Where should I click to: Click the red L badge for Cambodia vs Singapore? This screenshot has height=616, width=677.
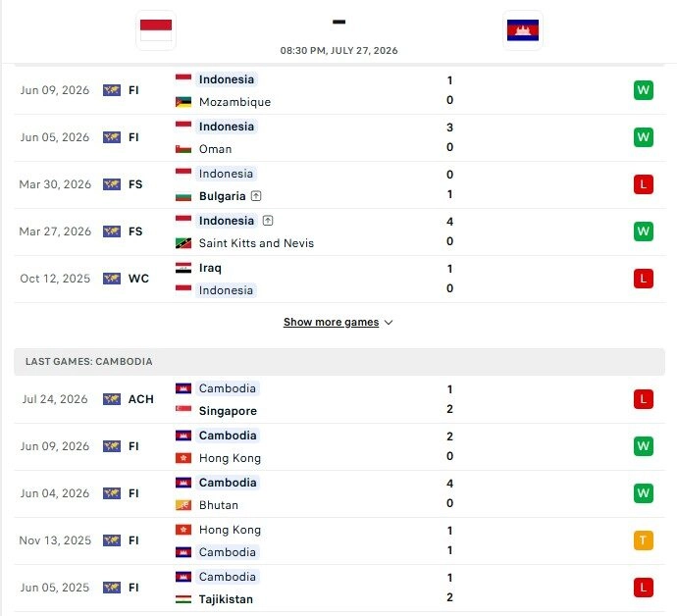[x=643, y=399]
